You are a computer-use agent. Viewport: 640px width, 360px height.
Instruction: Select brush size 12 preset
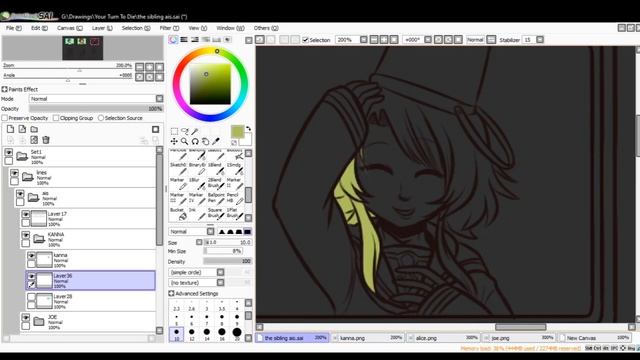click(191, 334)
